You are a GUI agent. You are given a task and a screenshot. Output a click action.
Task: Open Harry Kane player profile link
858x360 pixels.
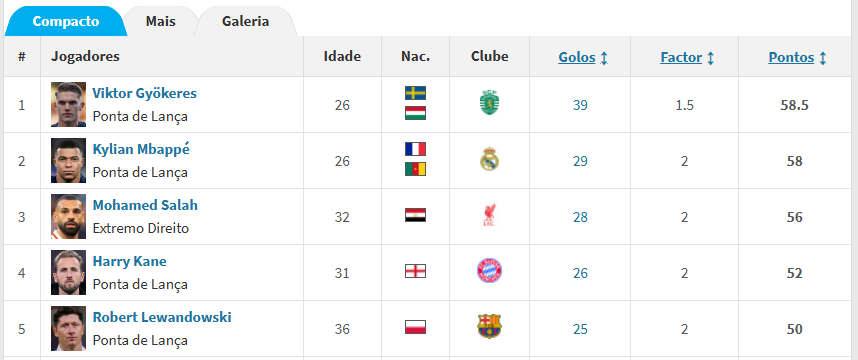click(x=130, y=262)
